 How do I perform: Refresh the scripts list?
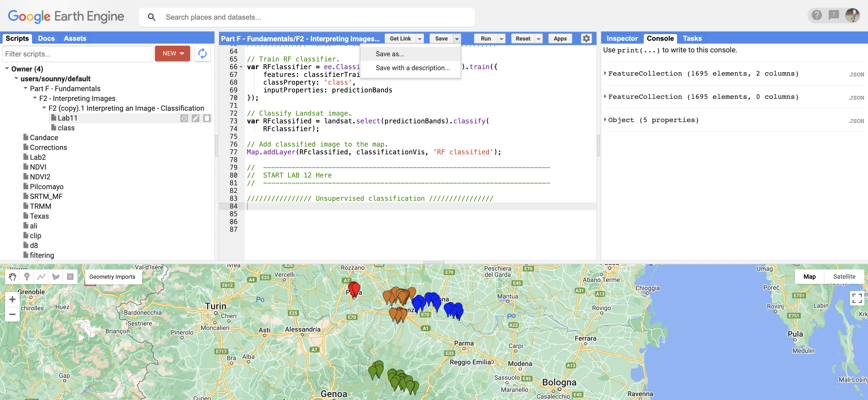pos(202,53)
